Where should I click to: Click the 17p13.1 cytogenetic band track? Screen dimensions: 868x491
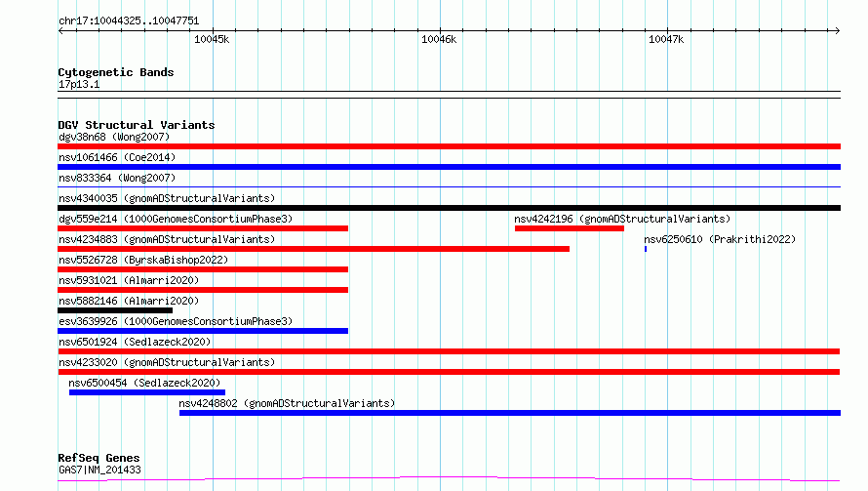pyautogui.click(x=449, y=95)
